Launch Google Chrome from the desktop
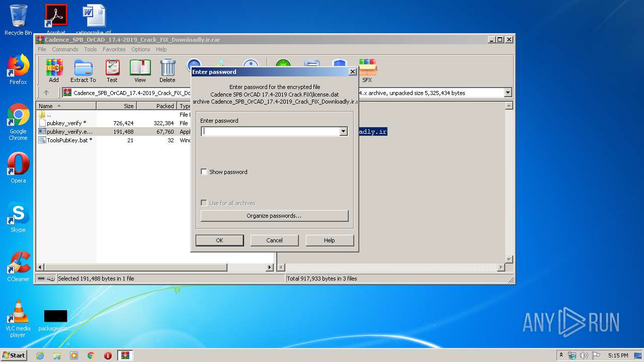644x362 pixels. coord(18,122)
